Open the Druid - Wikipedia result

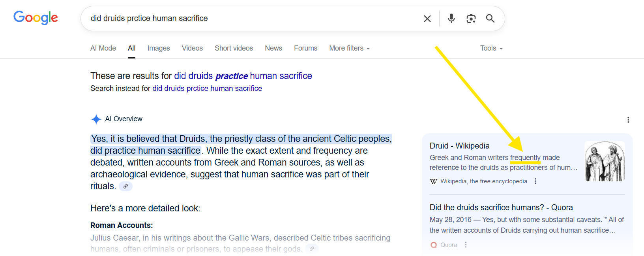pos(459,146)
